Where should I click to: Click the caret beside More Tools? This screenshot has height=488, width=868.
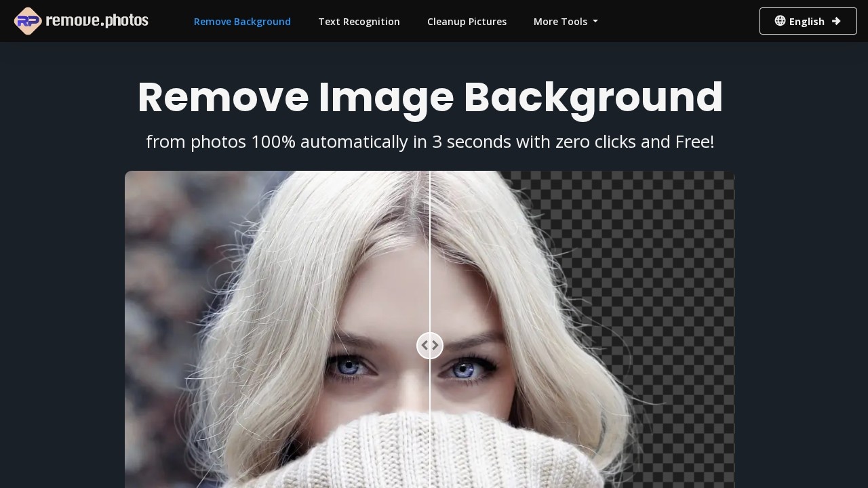point(595,22)
